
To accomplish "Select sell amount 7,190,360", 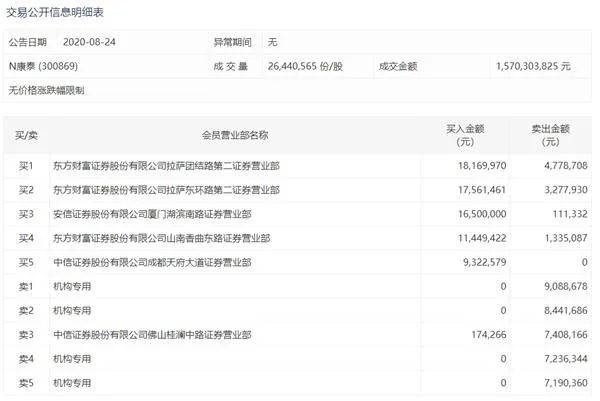I will pyautogui.click(x=566, y=383).
